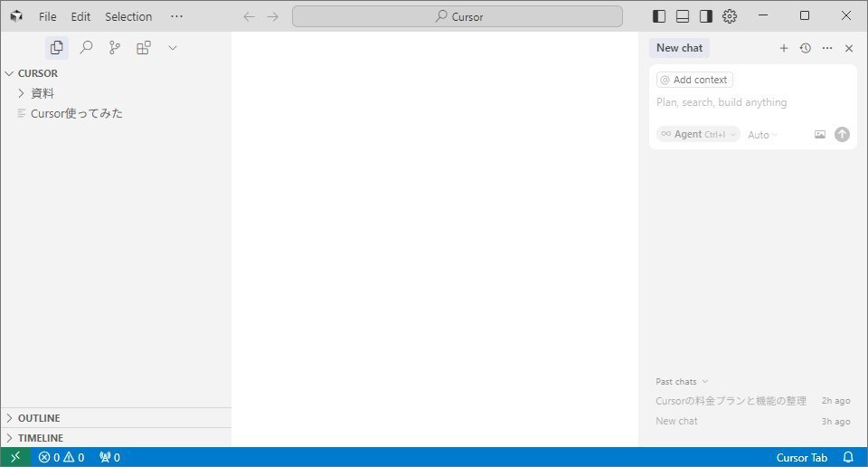Open Cursor settings gear
Screen dimensions: 868x467
(730, 16)
